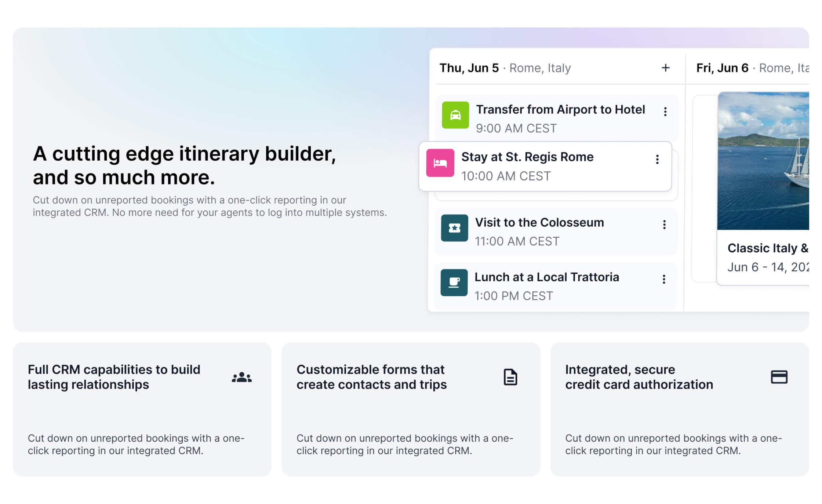The height and width of the screenshot is (504, 822).
Task: Click the sailing ship cruise photo
Action: 763,161
